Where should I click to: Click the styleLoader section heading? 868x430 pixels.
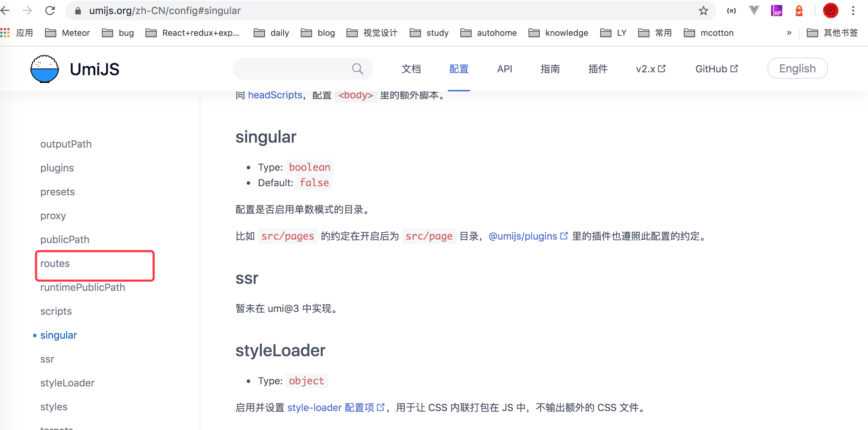pos(280,351)
